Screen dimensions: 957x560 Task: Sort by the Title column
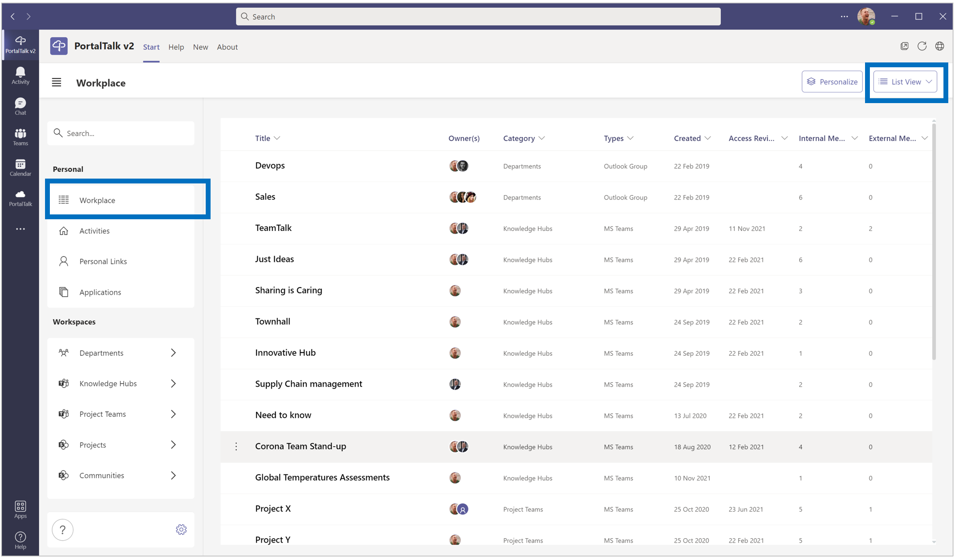(268, 138)
